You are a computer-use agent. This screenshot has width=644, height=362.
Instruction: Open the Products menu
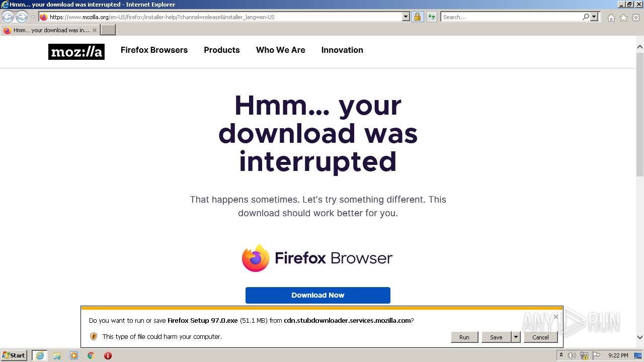coord(222,50)
